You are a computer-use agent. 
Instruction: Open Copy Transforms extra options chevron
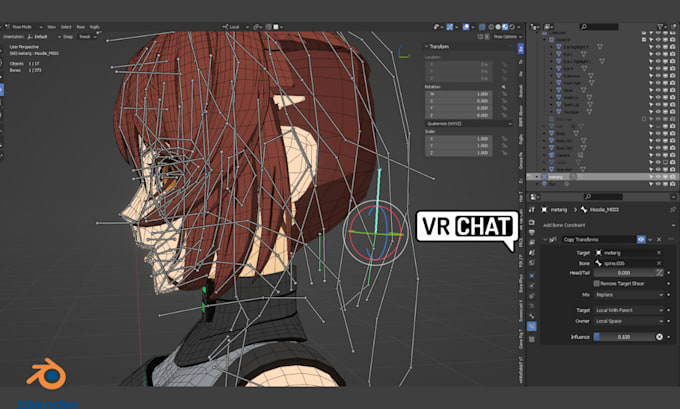click(650, 239)
